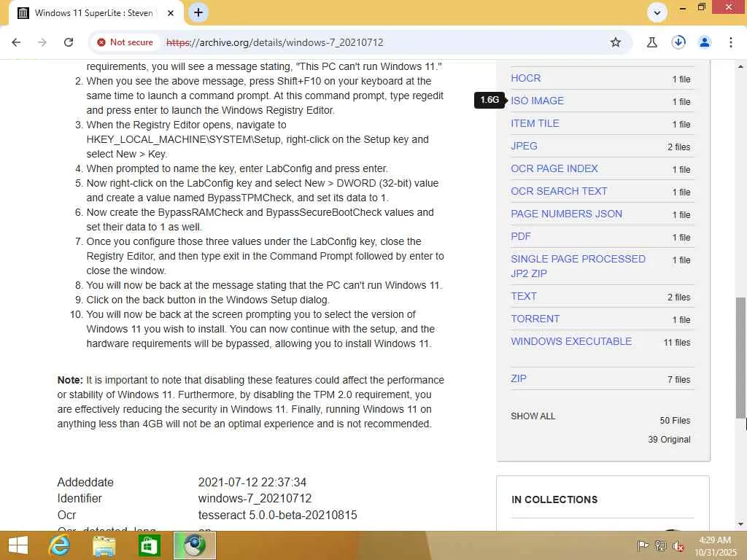Click the 7 files count for ZIP
Image resolution: width=747 pixels, height=560 pixels.
[x=678, y=379]
